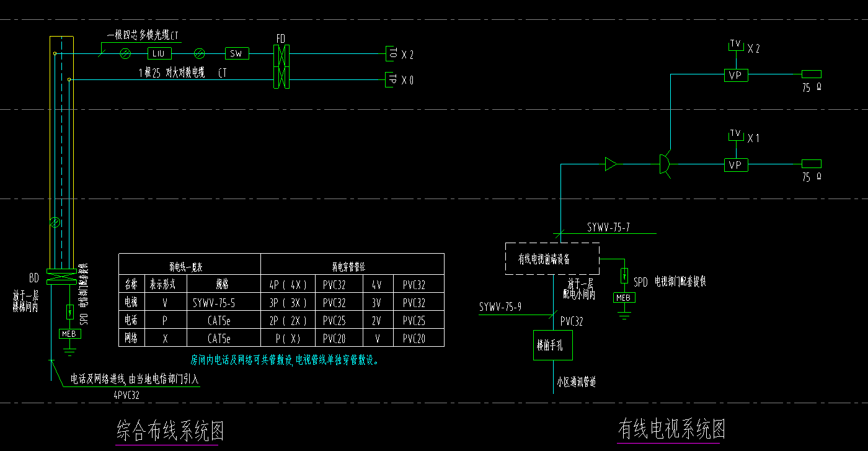The height and width of the screenshot is (451, 868).
Task: Select the splitter symbol after the amplifier
Action: (x=665, y=164)
